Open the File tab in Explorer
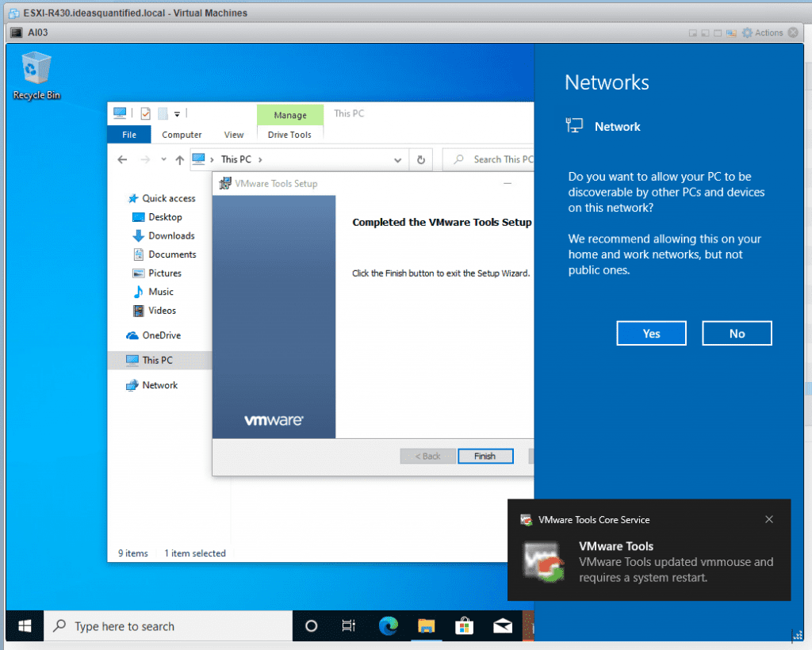Viewport: 812px width, 650px height. pyautogui.click(x=129, y=135)
